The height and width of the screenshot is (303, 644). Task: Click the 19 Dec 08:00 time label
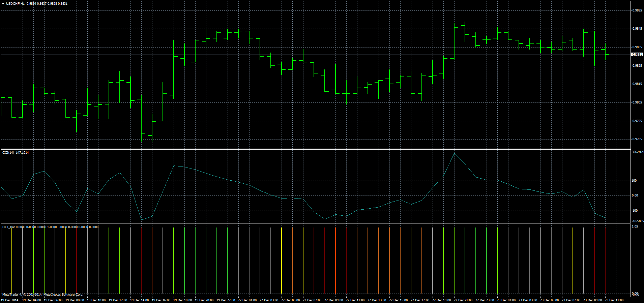75,300
